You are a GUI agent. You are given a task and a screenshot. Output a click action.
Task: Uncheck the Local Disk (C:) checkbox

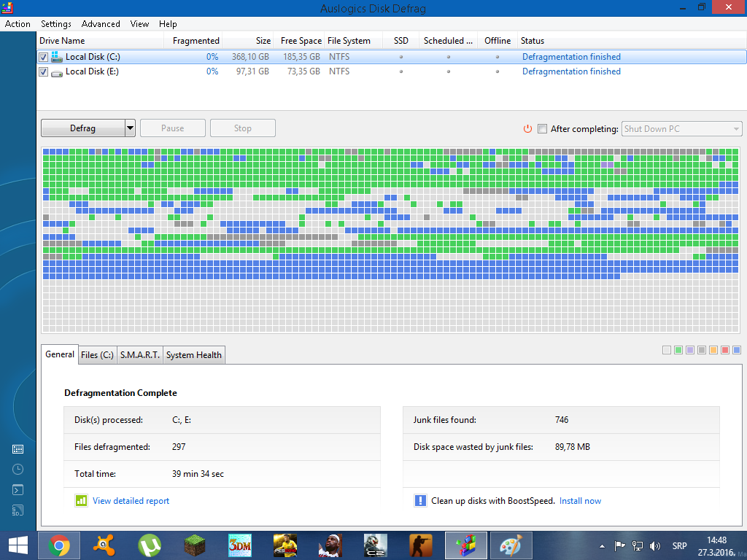(x=43, y=57)
